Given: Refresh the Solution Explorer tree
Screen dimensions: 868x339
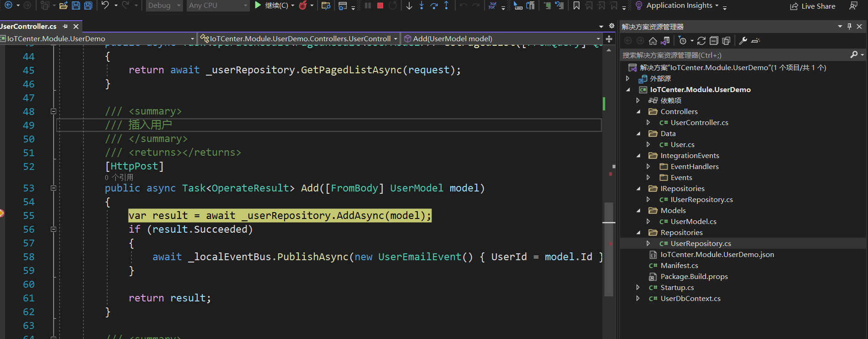Looking at the screenshot, I should tap(701, 41).
